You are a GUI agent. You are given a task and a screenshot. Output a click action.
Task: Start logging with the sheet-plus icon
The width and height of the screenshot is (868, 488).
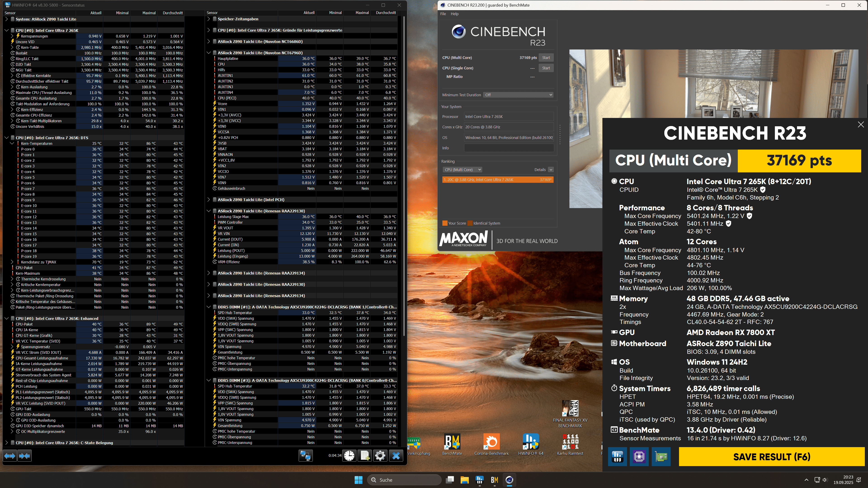pyautogui.click(x=365, y=456)
